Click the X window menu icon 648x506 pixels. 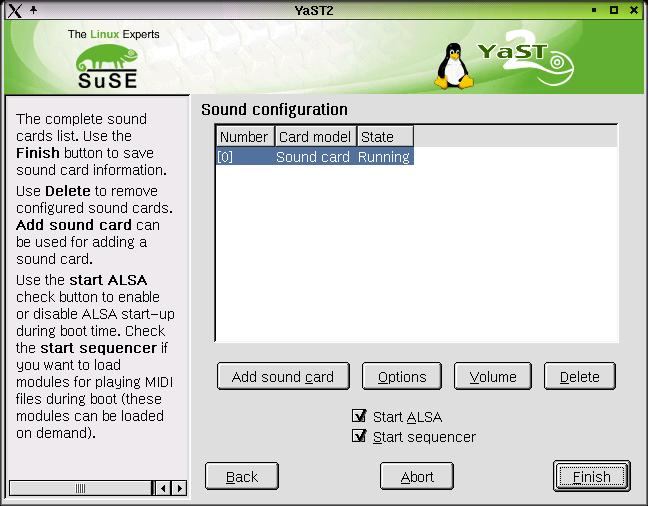(x=12, y=10)
